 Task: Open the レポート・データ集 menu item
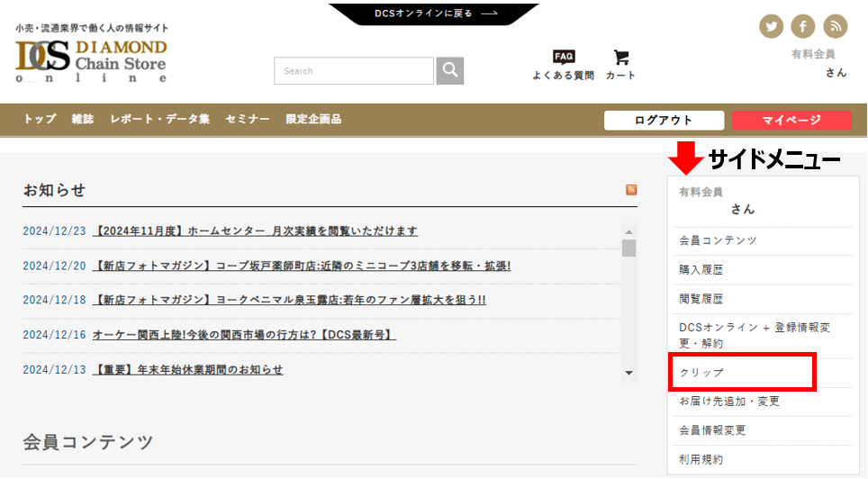[159, 120]
